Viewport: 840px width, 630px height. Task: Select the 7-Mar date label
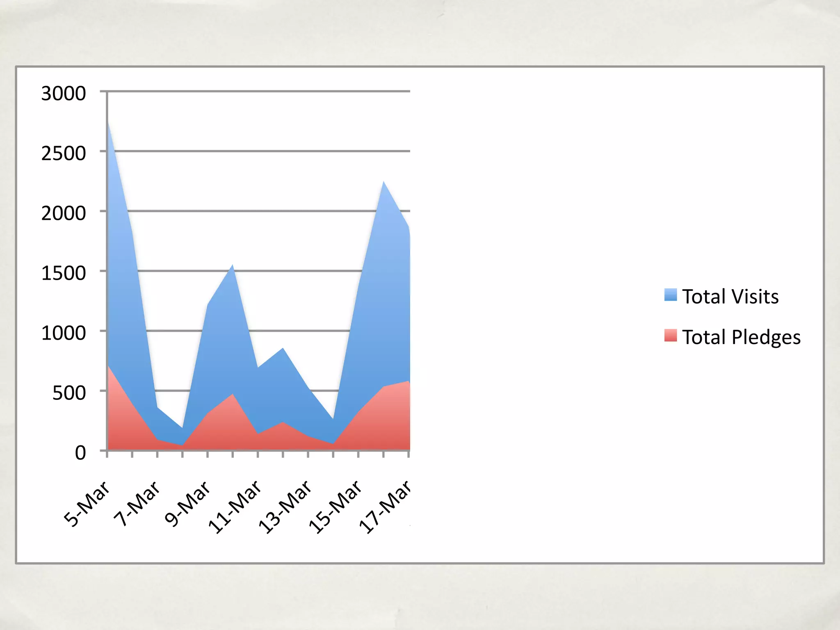tap(137, 504)
